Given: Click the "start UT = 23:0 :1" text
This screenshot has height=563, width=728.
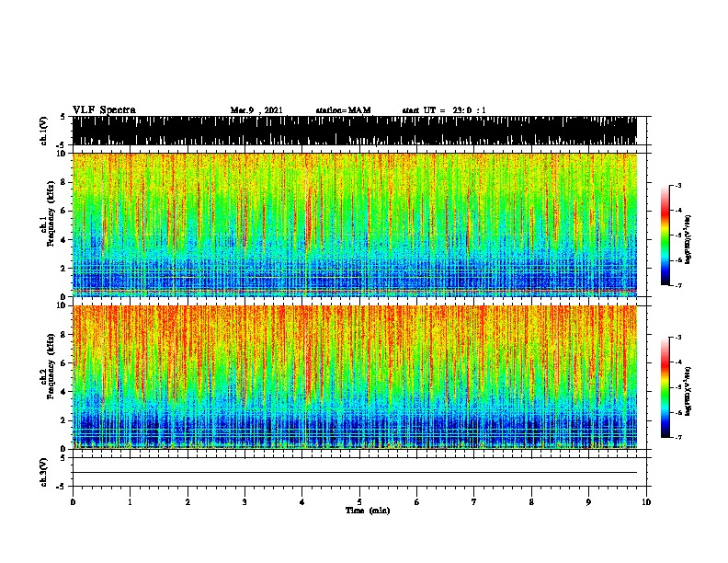Looking at the screenshot, I should click(x=444, y=110).
